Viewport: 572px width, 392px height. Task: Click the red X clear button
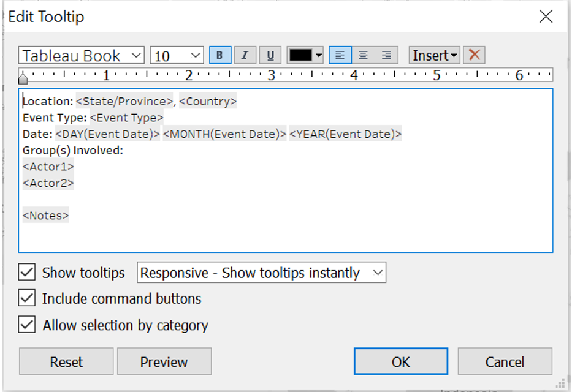(473, 55)
